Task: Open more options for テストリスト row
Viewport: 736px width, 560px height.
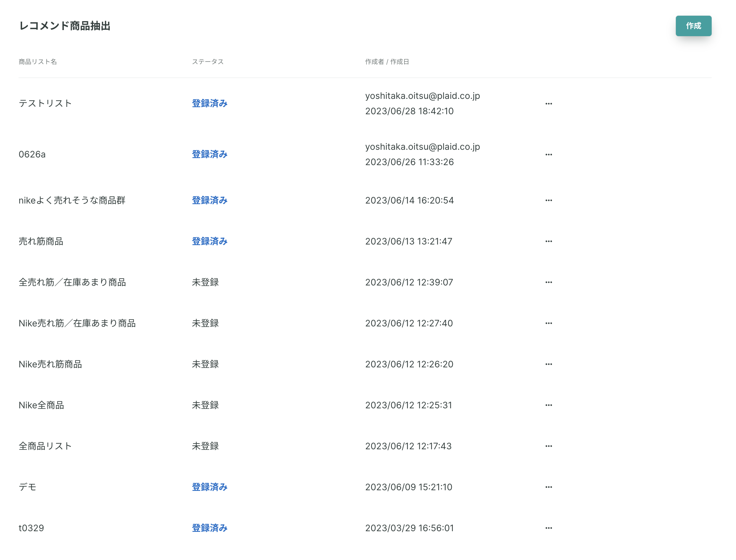Action: coord(548,104)
